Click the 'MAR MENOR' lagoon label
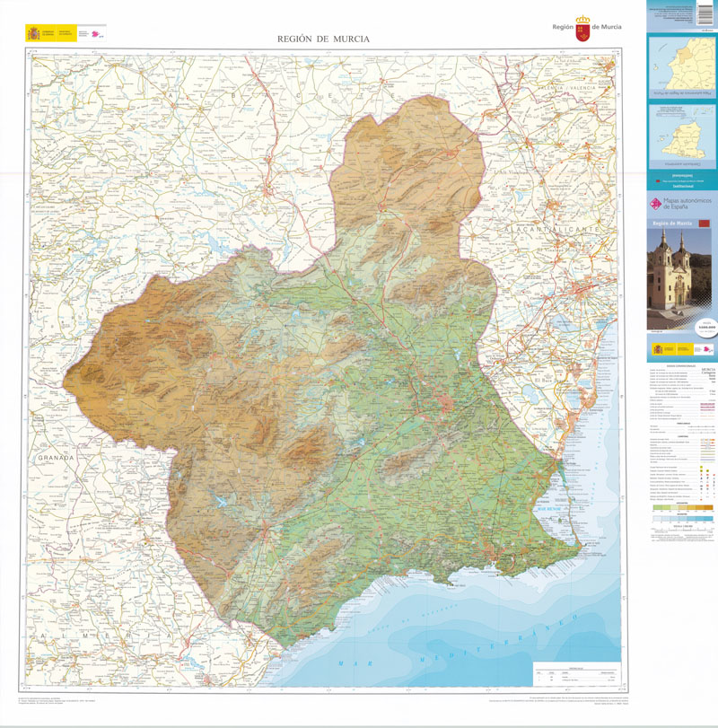The image size is (718, 728). click(549, 509)
